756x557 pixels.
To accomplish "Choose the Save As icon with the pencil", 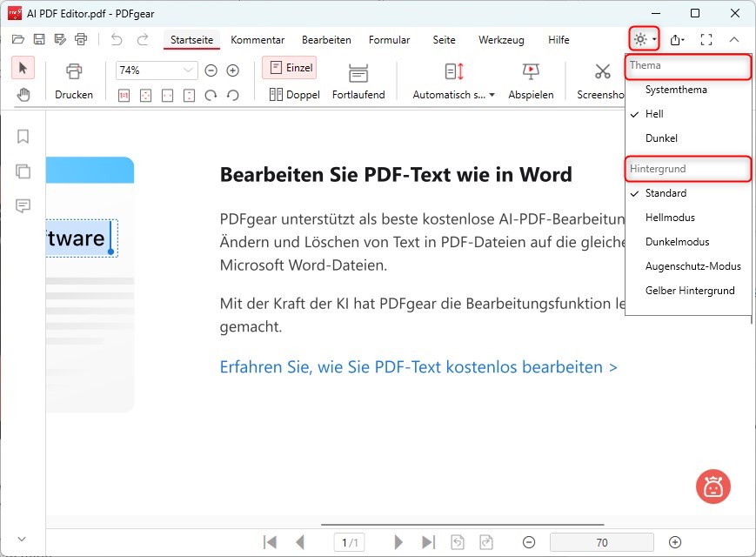I will coord(60,39).
